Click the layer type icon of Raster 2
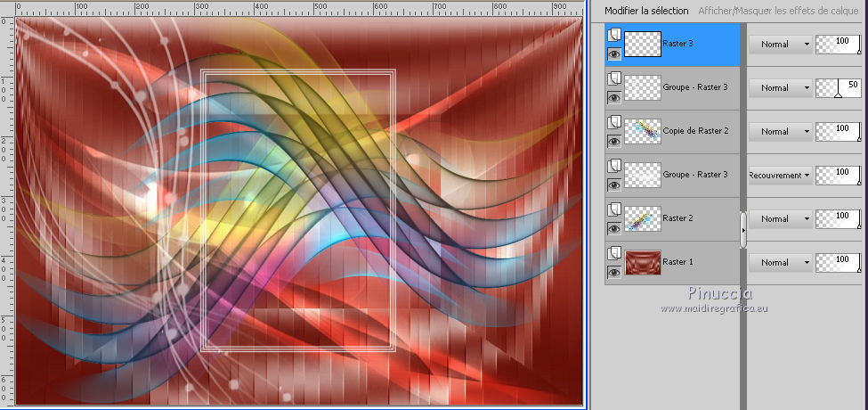The image size is (868, 410). click(614, 210)
